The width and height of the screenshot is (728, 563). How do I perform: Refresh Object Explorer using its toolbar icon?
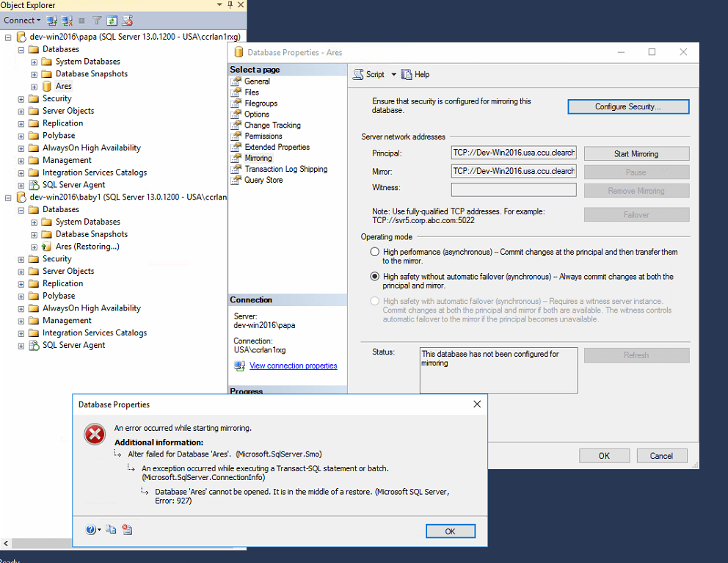(111, 20)
